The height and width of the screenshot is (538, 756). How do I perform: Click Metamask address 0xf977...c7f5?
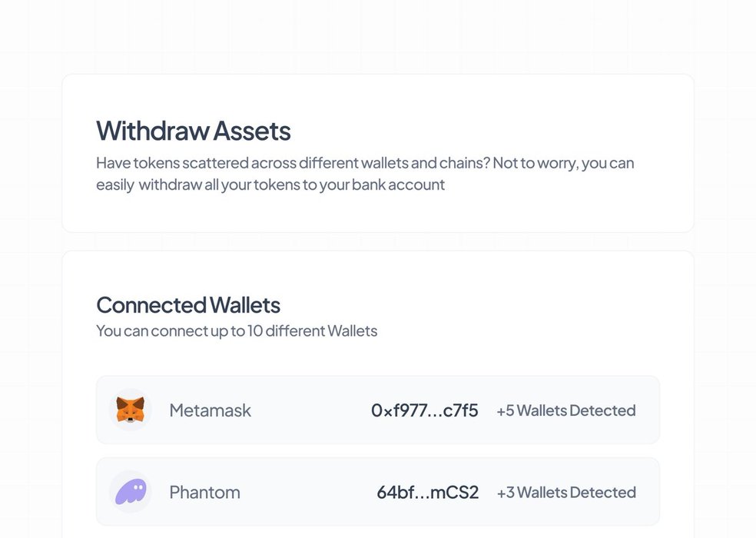pyautogui.click(x=424, y=410)
